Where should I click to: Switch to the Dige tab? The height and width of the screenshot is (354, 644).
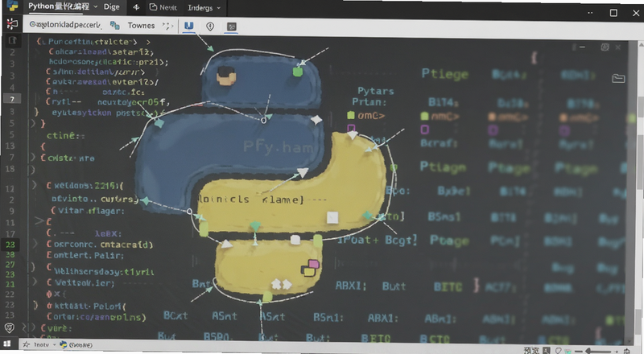(x=111, y=6)
